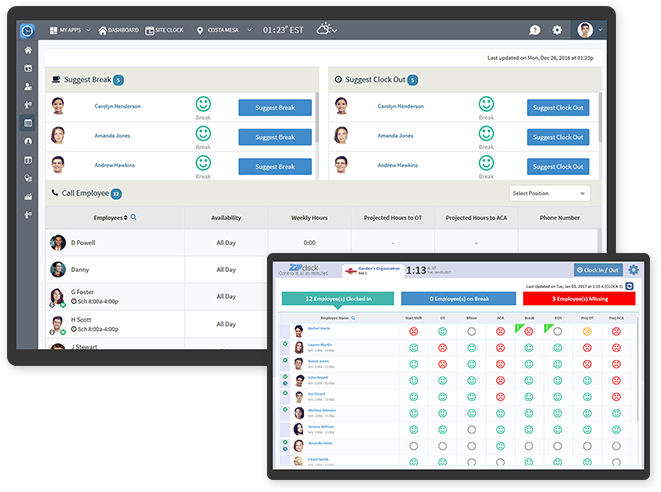
Task: Click the Suggest Break list scrollbar
Action: 317,117
